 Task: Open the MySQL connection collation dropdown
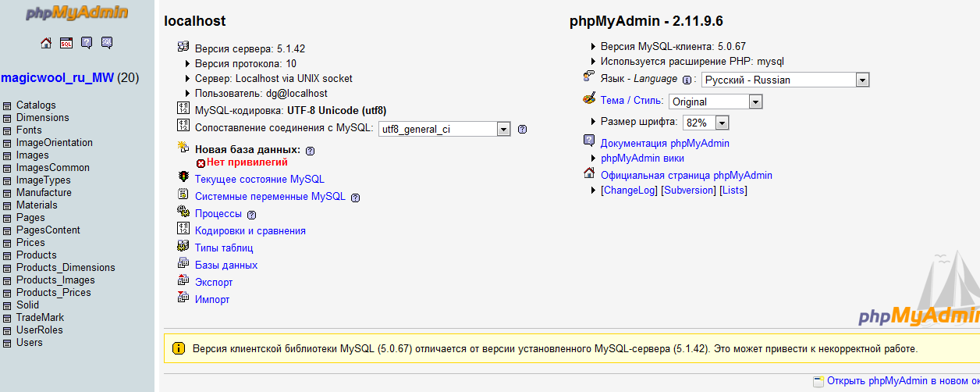coord(444,129)
